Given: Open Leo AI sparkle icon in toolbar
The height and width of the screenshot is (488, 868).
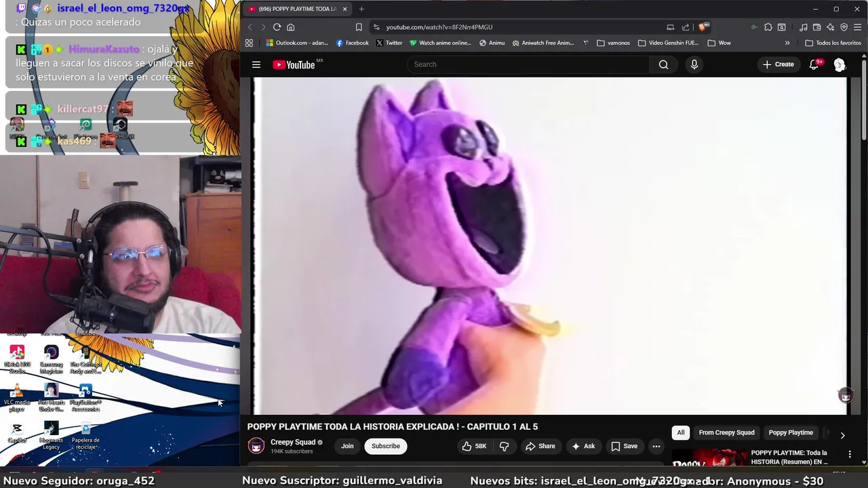Looking at the screenshot, I should pos(830,27).
